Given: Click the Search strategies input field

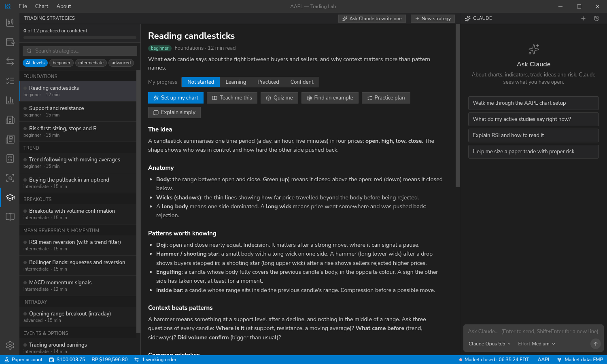Looking at the screenshot, I should [80, 51].
